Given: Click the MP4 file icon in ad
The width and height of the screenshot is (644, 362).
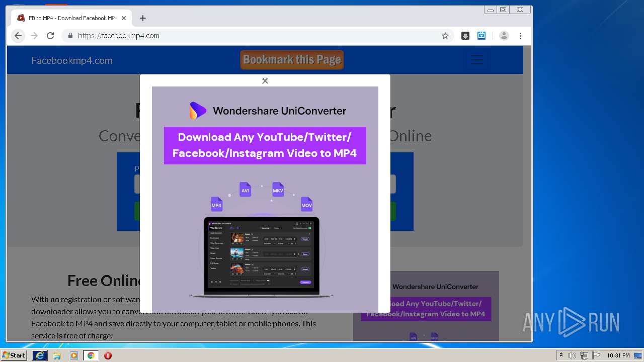Looking at the screenshot, I should click(x=216, y=205).
